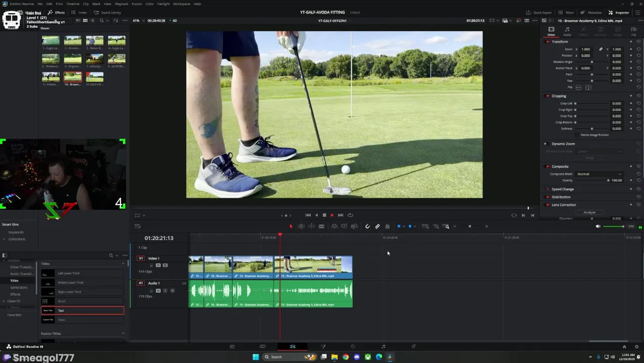Open the Fusion page icon

pos(323,346)
